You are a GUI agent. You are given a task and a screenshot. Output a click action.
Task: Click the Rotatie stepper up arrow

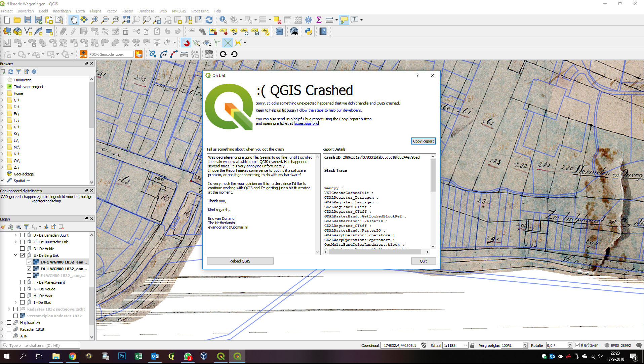[x=570, y=344]
